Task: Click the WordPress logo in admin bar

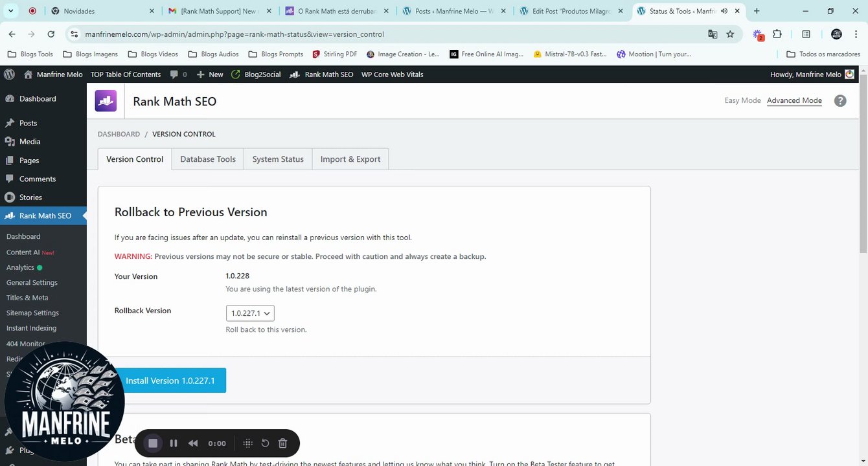Action: (x=9, y=74)
